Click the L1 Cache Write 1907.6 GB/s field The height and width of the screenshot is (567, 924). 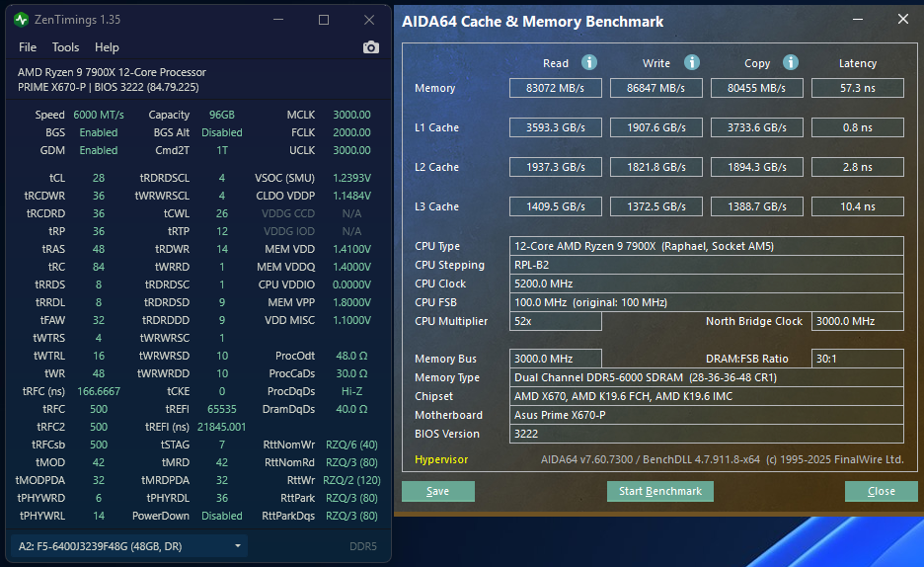(655, 127)
